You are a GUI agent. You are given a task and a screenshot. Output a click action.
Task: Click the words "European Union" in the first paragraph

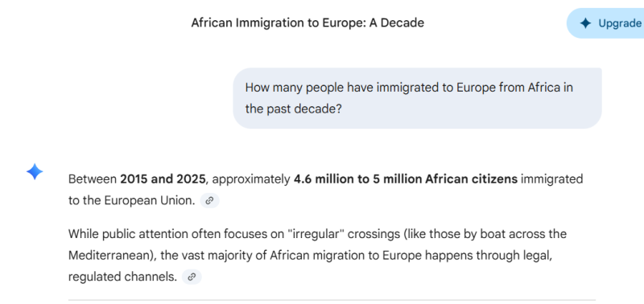pos(150,200)
